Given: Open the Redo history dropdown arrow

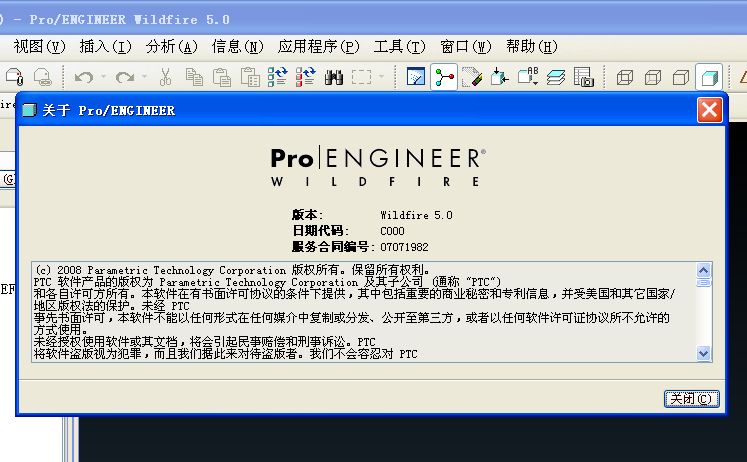Looking at the screenshot, I should (144, 76).
